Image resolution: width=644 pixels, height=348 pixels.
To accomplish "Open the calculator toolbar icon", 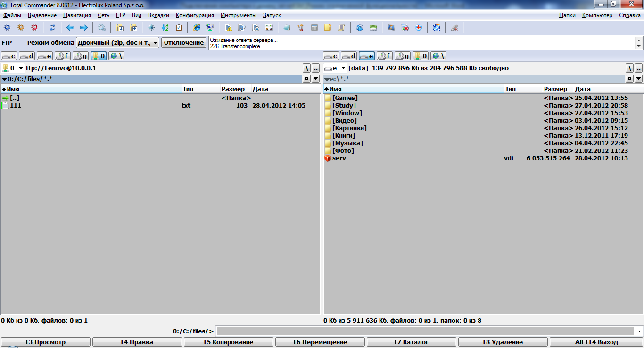I will point(314,27).
